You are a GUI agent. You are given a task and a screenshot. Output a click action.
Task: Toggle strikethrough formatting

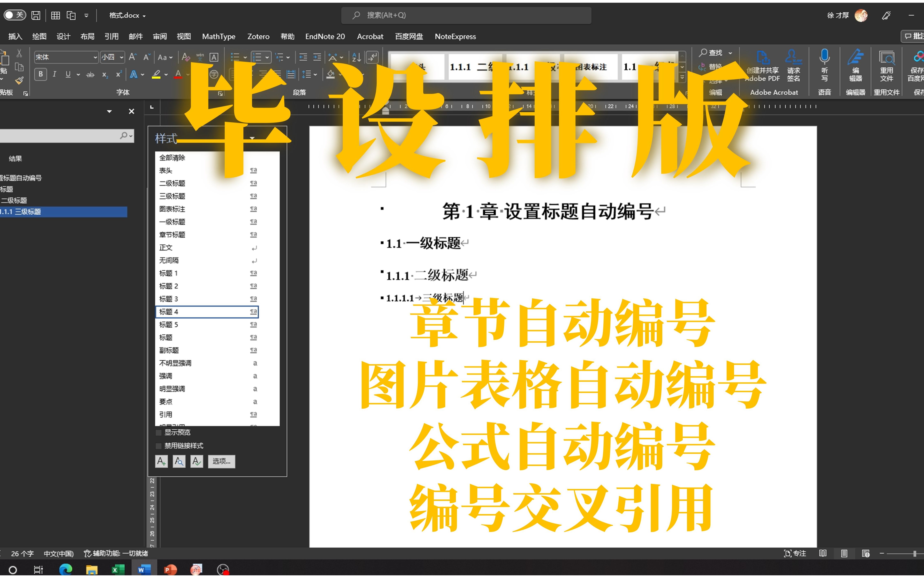coord(90,75)
